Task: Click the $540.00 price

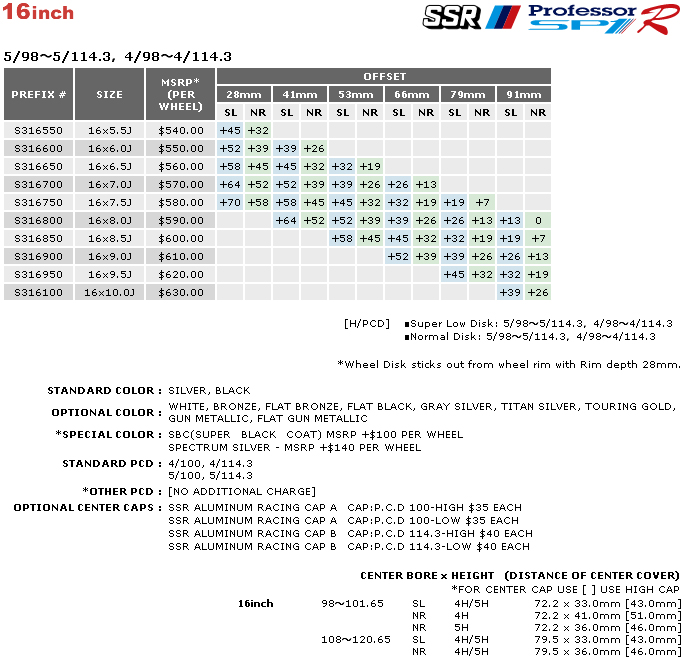Action: pos(180,130)
